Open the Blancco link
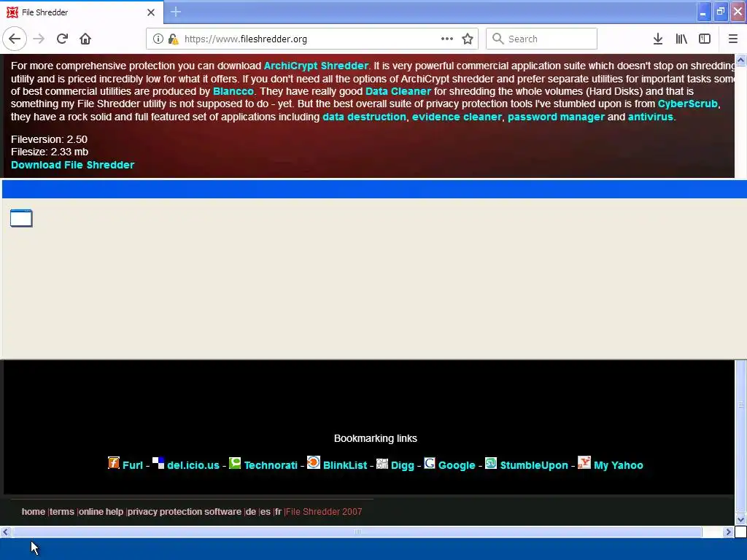This screenshot has height=560, width=747. pyautogui.click(x=233, y=91)
